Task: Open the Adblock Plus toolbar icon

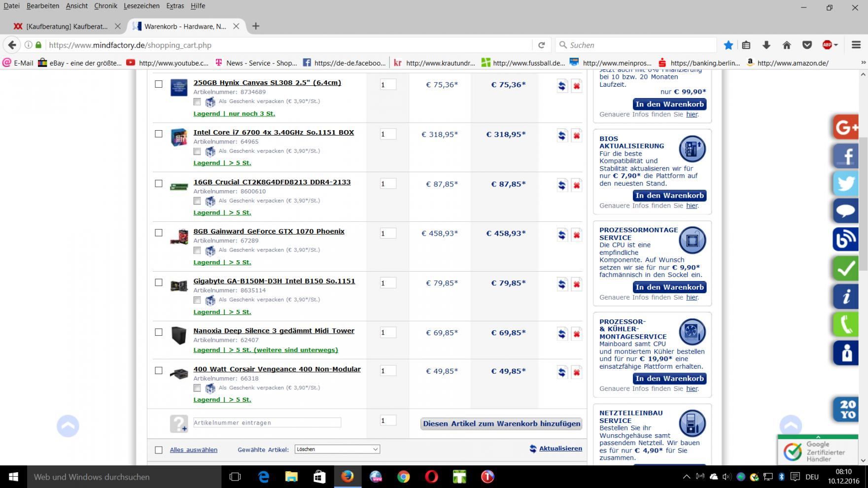Action: (827, 45)
